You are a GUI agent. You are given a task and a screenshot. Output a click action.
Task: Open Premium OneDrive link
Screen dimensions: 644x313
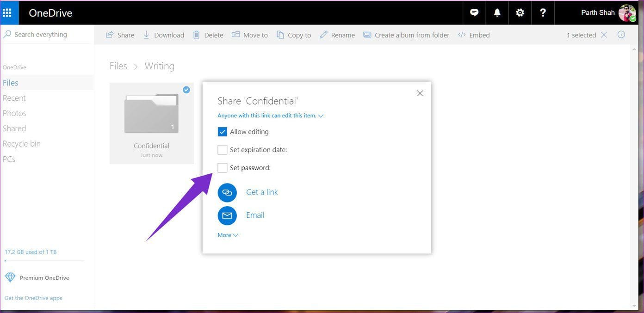tap(44, 278)
